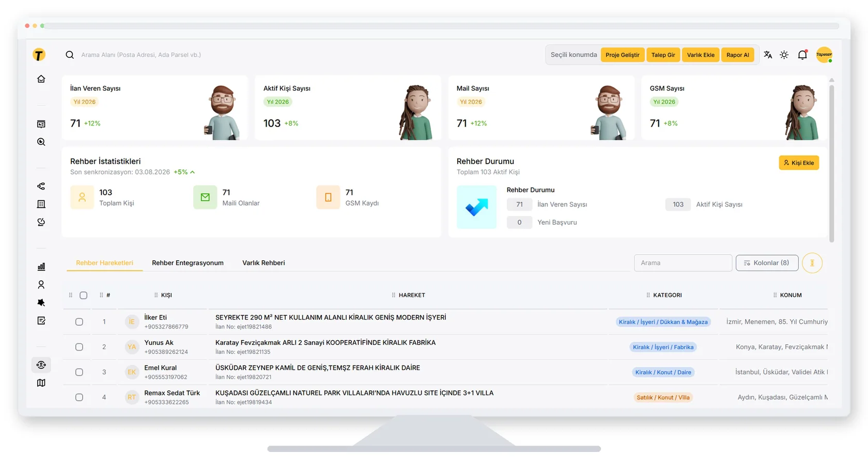The image size is (868, 472).
Task: Open the map icon in the sidebar
Action: (41, 383)
